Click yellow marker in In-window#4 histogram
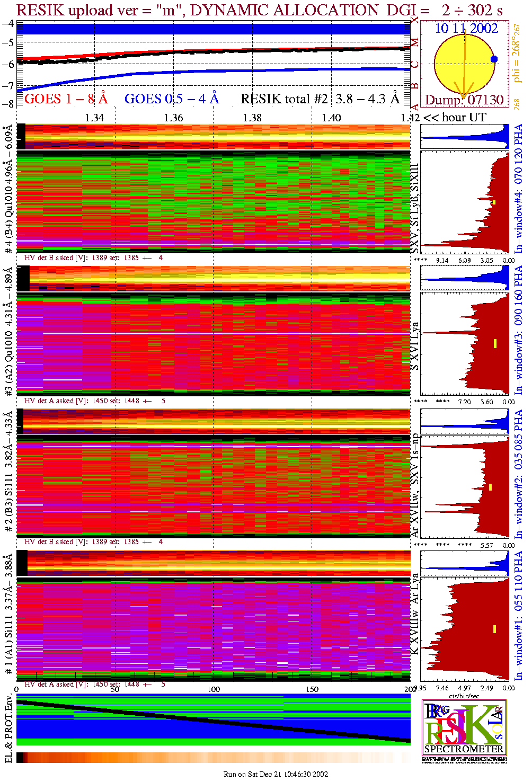Viewport: 532px width, 782px height. pos(494,202)
